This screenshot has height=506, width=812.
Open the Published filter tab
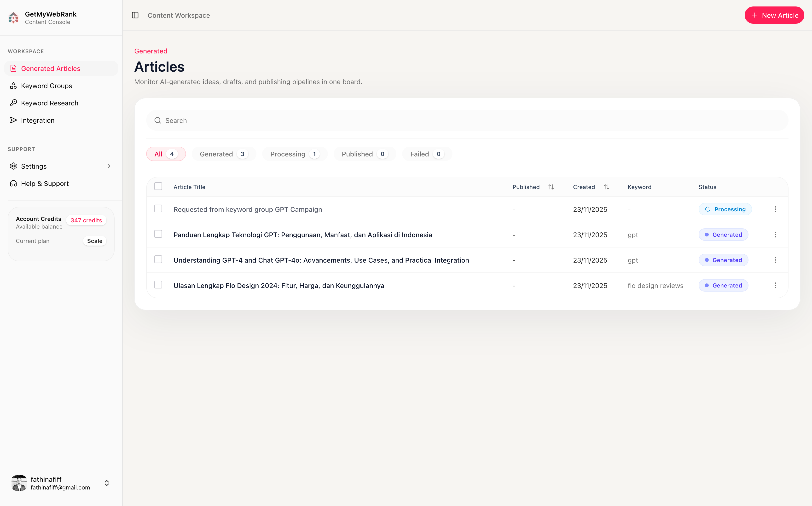coord(364,154)
